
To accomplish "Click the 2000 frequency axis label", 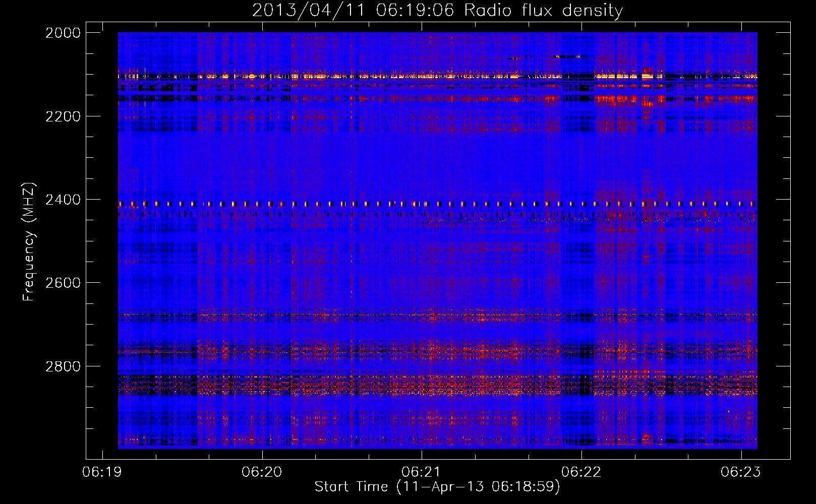I will [63, 33].
